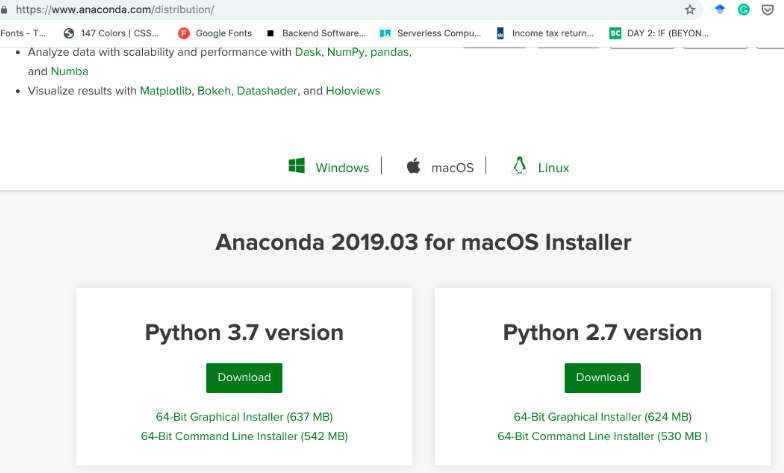Click Download under Python 3.7 version
This screenshot has height=473, width=784.
pos(244,378)
